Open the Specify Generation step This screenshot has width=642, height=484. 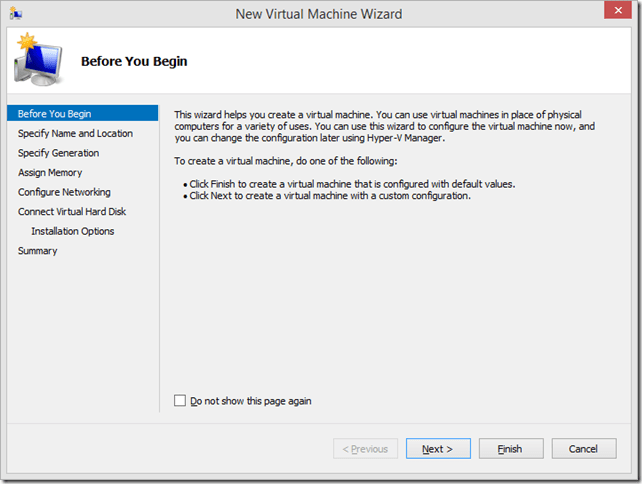pos(58,153)
